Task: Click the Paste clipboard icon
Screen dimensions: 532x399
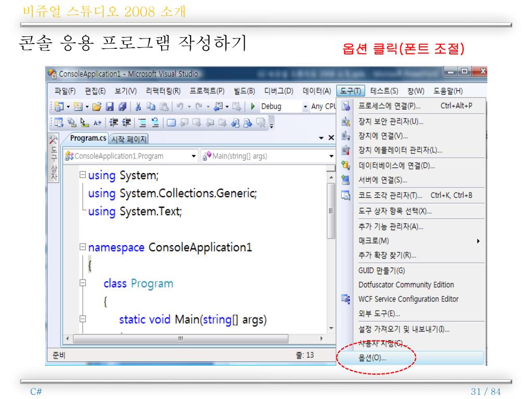Action: [x=164, y=107]
